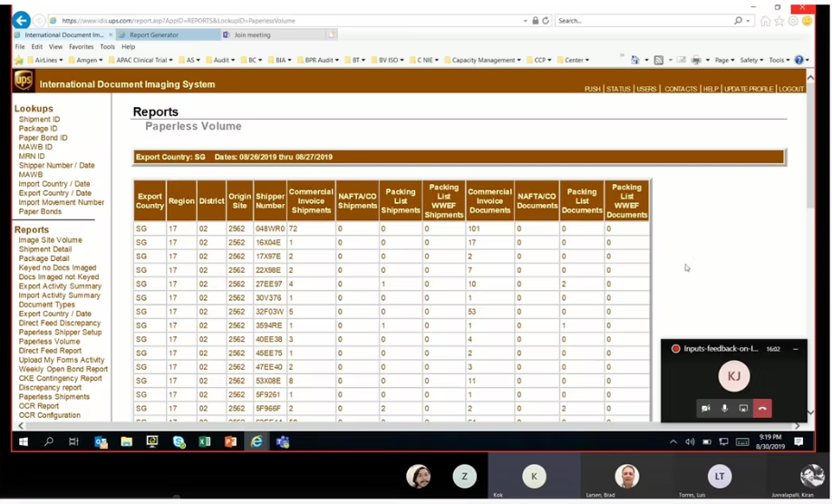Mute microphone in the meeting call popup
This screenshot has height=504, width=832.
724,409
